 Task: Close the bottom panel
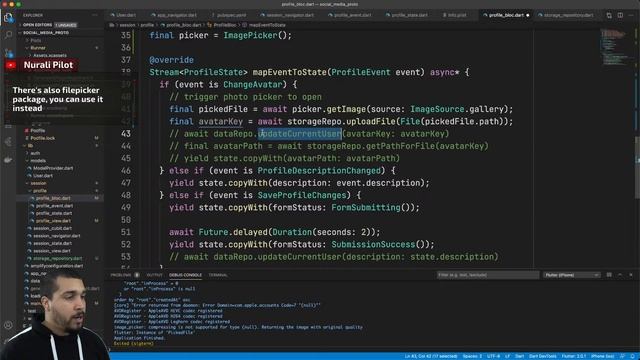point(631,275)
